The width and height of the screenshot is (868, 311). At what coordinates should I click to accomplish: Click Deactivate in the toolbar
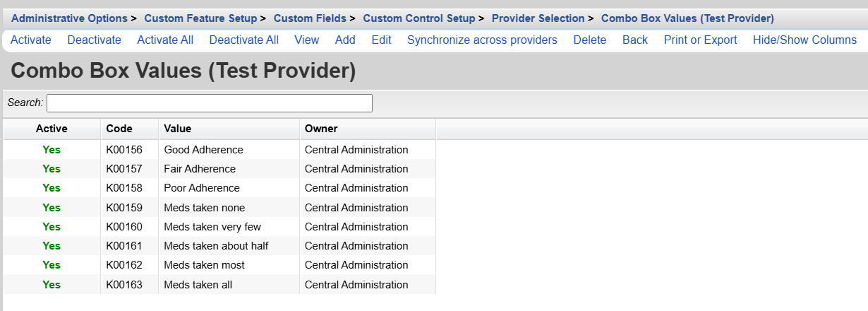(x=95, y=40)
